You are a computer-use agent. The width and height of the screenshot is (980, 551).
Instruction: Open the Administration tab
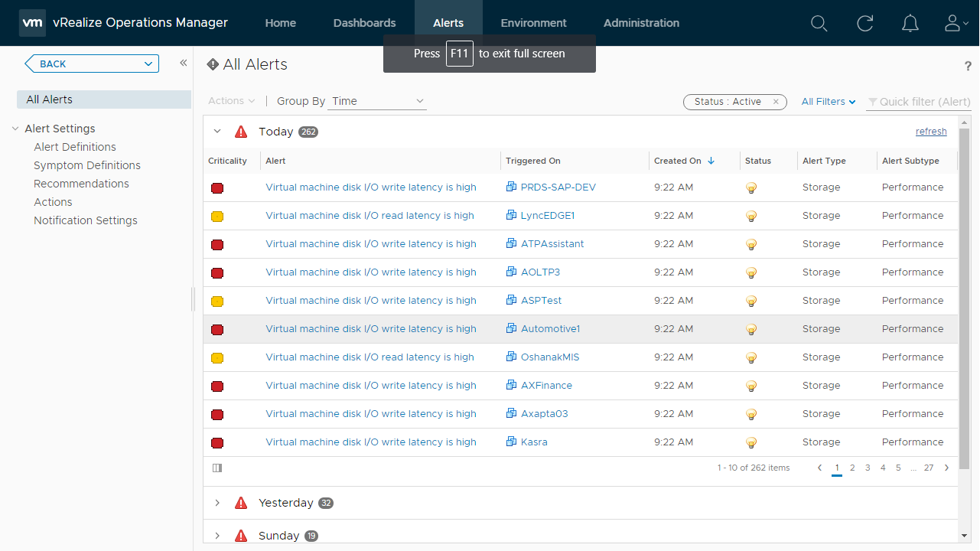tap(641, 23)
